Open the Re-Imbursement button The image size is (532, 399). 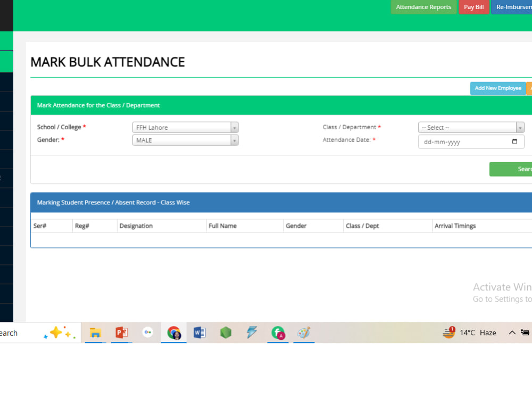[x=512, y=7]
